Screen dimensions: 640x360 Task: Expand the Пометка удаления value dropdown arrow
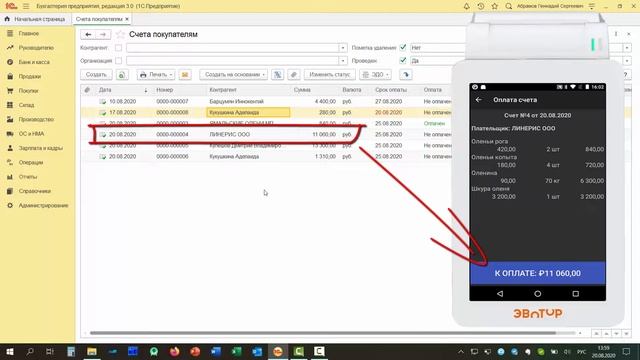click(x=627, y=48)
